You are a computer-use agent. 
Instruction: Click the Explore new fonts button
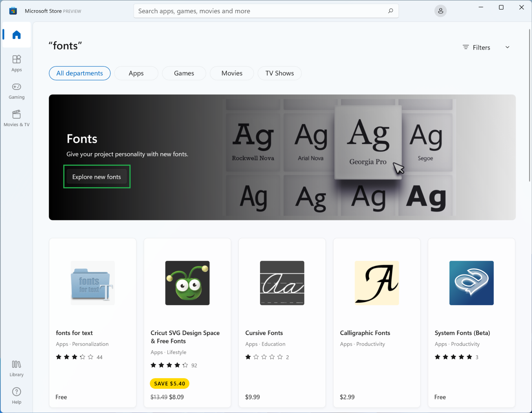(x=97, y=177)
